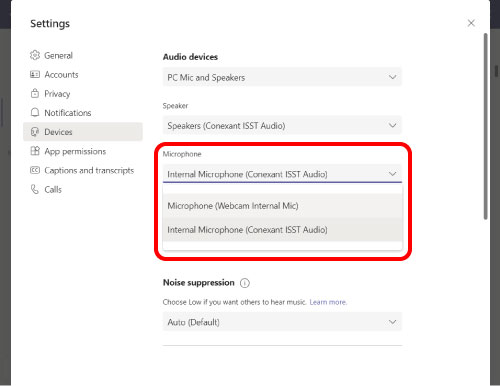Click the Devices headset icon
The width and height of the screenshot is (500, 386).
[35, 132]
